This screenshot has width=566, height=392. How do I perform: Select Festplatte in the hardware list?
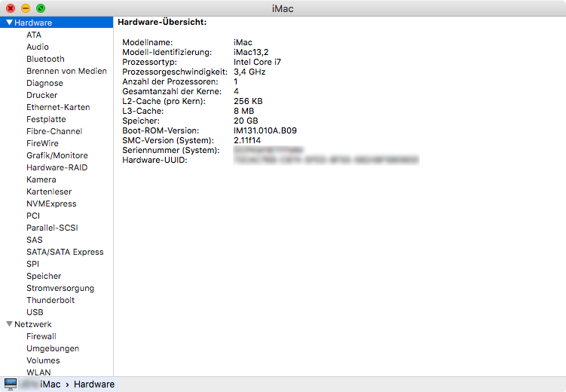[x=46, y=119]
